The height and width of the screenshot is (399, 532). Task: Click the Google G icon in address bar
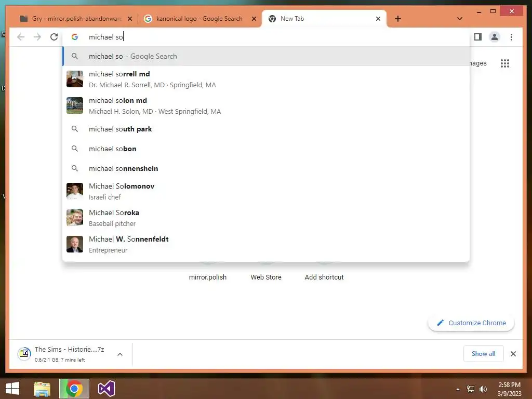[75, 37]
